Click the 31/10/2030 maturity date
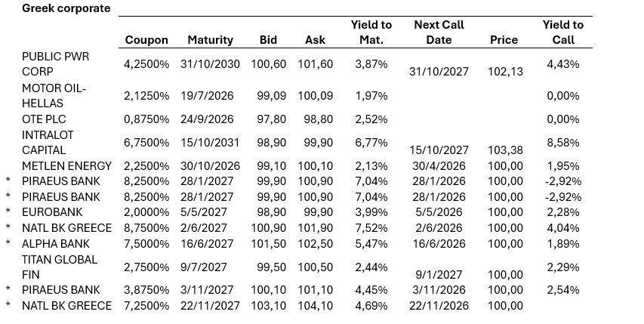This screenshot has height=324, width=644. click(210, 64)
